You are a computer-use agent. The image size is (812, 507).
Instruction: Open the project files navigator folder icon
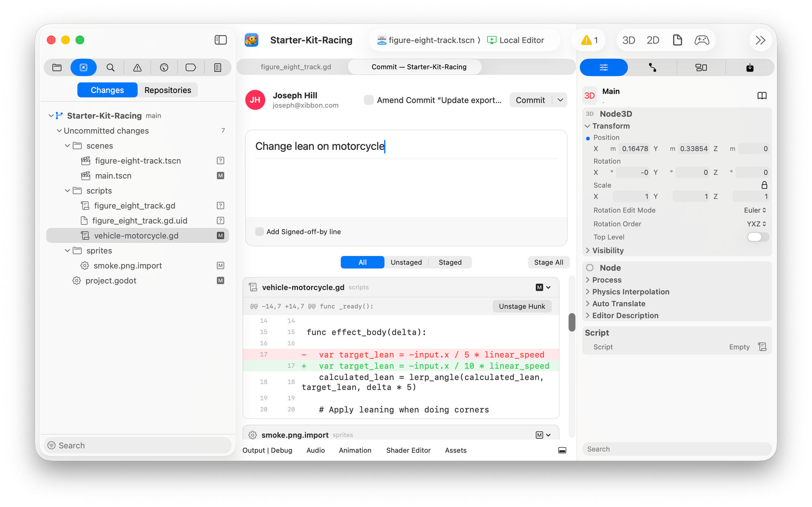coord(57,67)
